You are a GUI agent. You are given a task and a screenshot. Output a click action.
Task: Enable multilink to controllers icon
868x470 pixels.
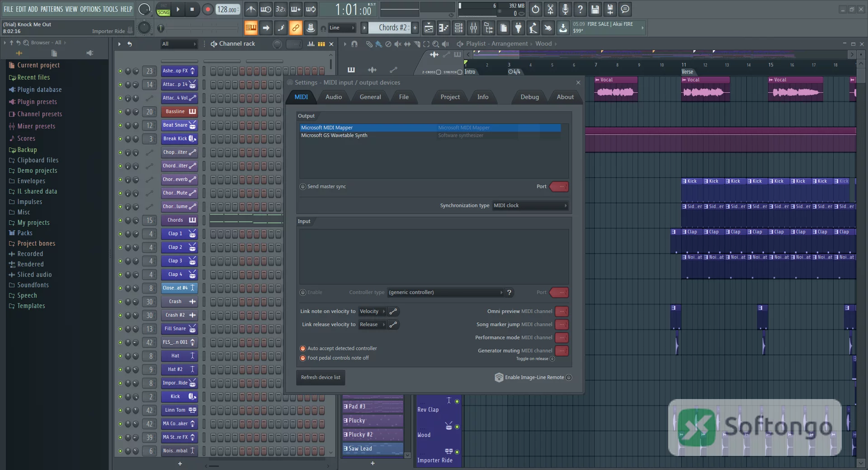tap(295, 28)
